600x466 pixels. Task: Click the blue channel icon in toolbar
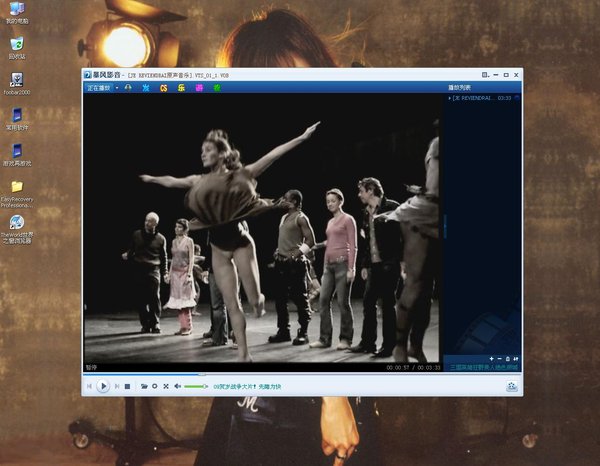pyautogui.click(x=146, y=88)
